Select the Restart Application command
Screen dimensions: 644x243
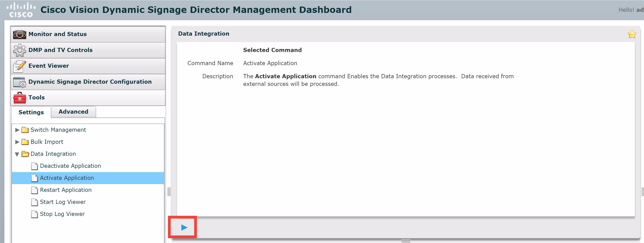(66, 190)
